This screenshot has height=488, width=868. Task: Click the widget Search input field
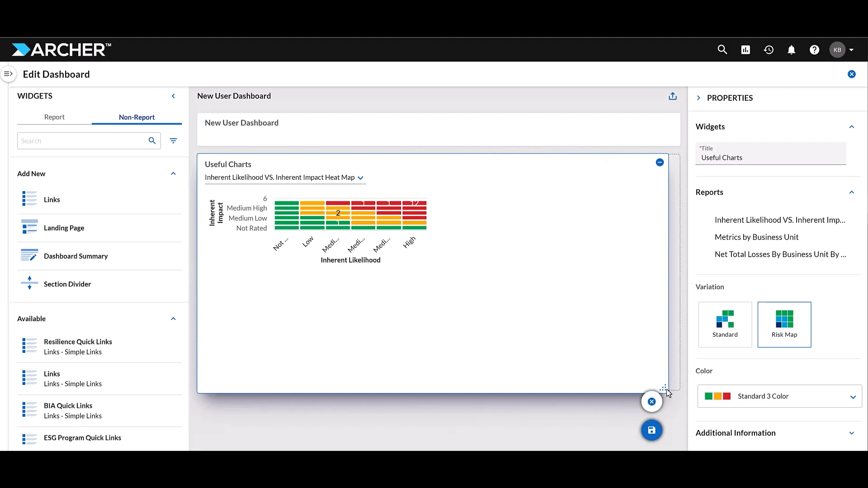click(81, 141)
